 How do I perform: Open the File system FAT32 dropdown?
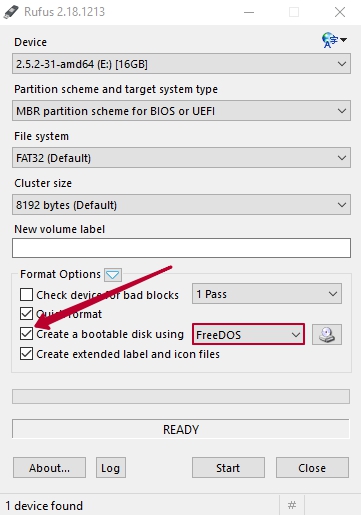181,158
